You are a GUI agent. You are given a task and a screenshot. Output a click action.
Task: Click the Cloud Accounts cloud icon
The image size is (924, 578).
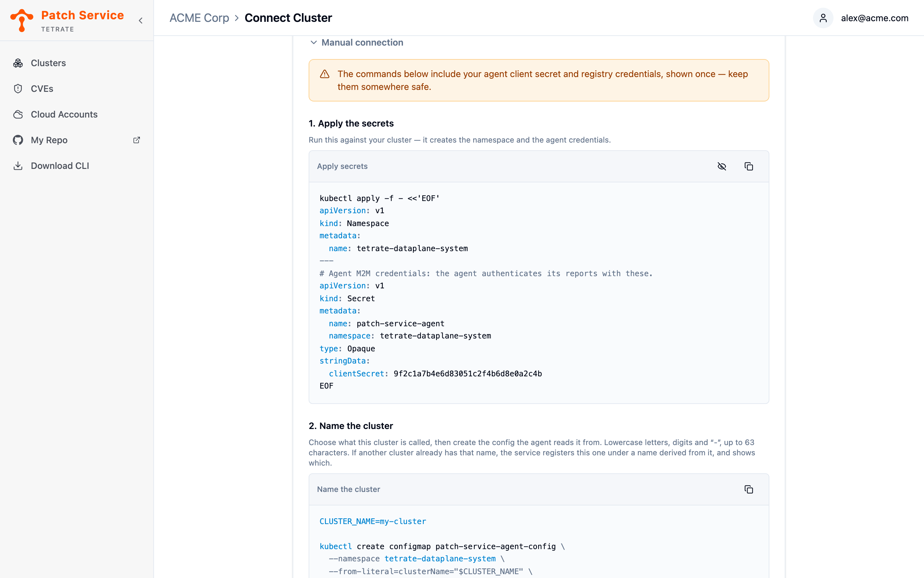click(x=18, y=114)
